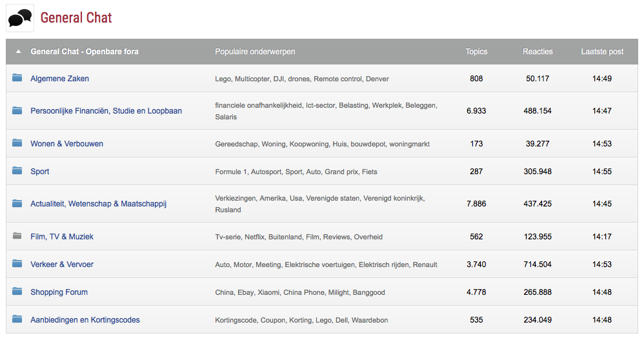Click the folder icon next to Shopping Forum
The width and height of the screenshot is (644, 340).
(17, 292)
